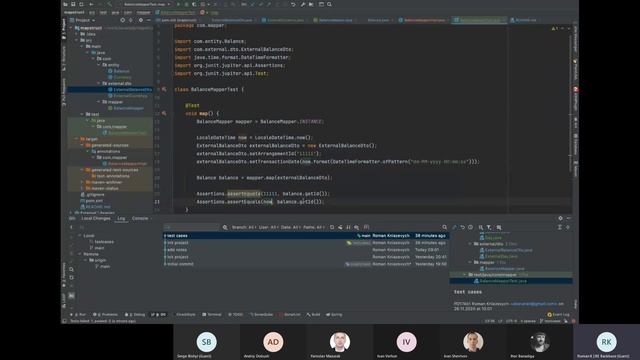Screen dimensions: 640x360
Task: Open the TODO tool window button
Action: tap(236, 315)
